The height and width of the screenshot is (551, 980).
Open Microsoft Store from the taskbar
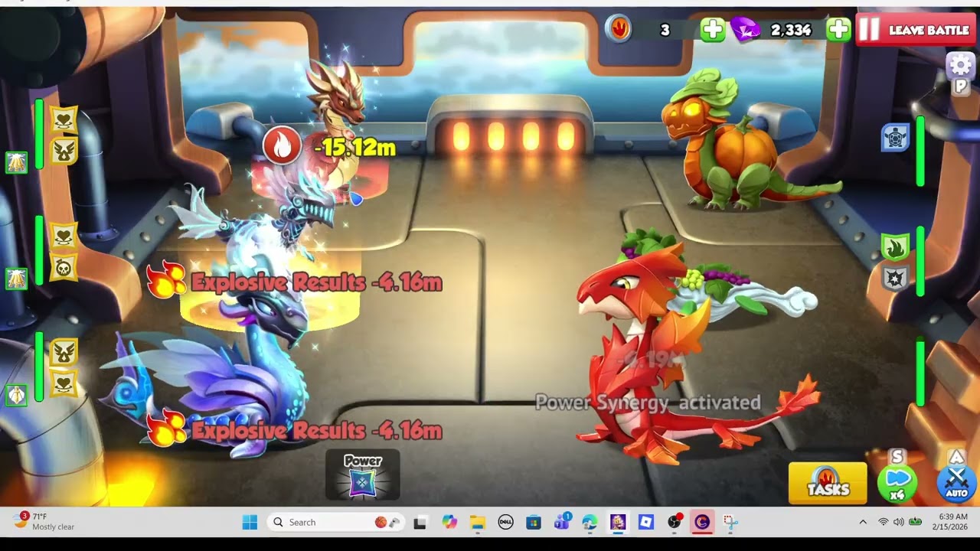pyautogui.click(x=534, y=523)
